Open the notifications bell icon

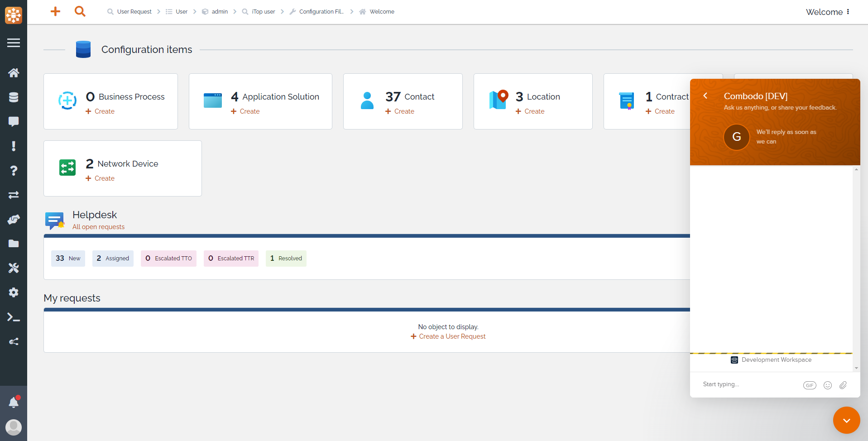point(14,402)
